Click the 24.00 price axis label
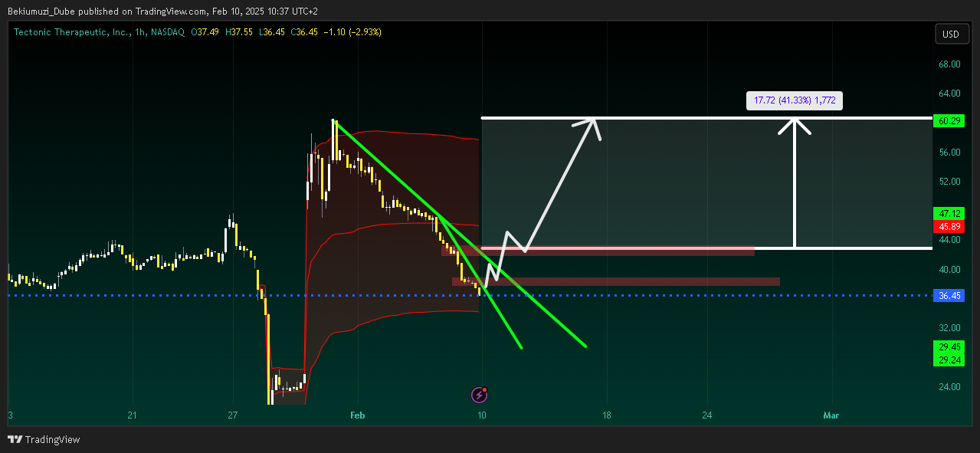This screenshot has height=453, width=980. pyautogui.click(x=949, y=387)
